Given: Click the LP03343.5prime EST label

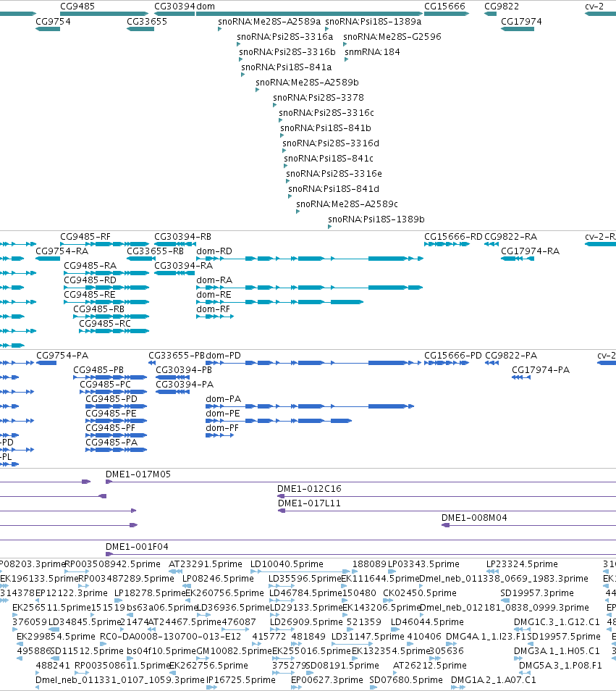Looking at the screenshot, I should click(423, 564).
